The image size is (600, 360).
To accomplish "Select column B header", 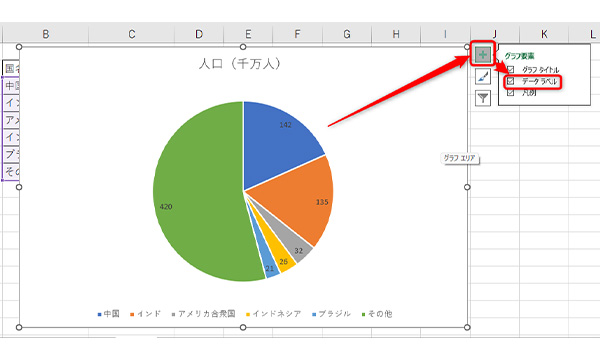I will coord(46,34).
